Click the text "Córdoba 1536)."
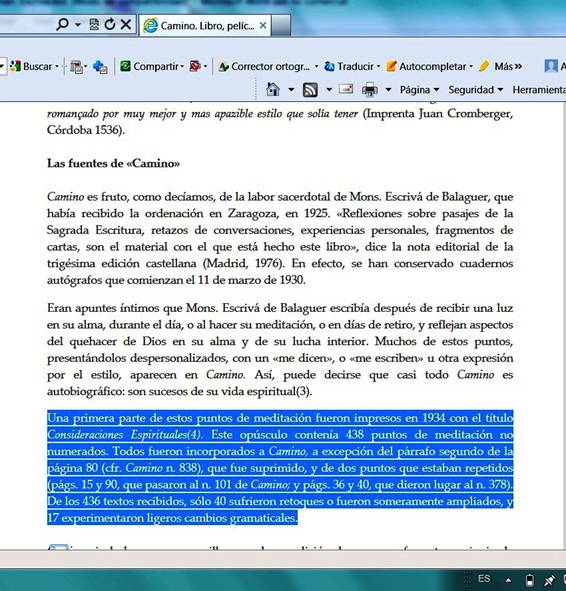This screenshot has width=566, height=591. click(x=86, y=130)
